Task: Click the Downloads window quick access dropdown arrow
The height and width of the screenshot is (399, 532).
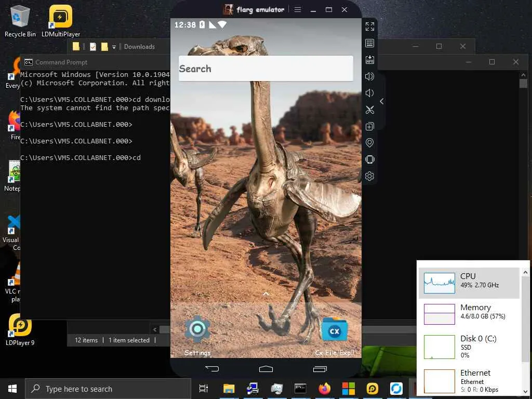Action: click(114, 47)
